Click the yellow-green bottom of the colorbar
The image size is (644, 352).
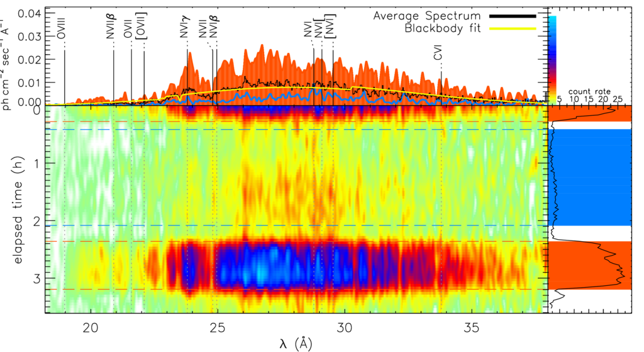(x=553, y=101)
